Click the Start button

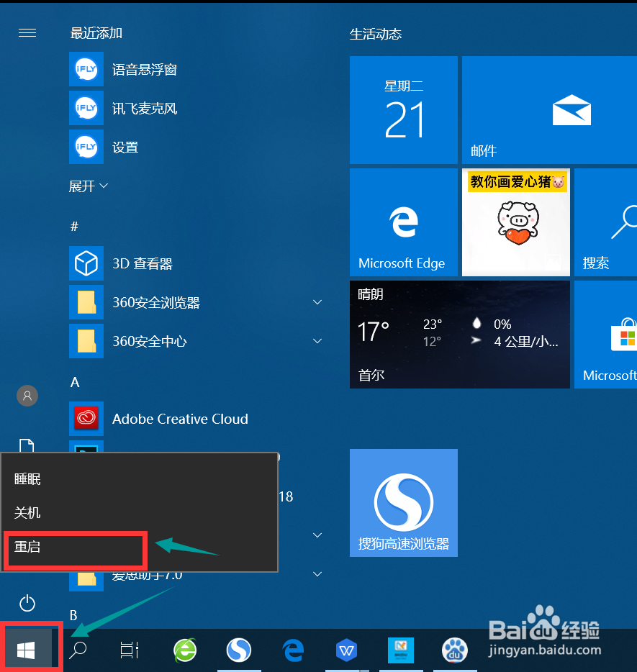pos(29,648)
